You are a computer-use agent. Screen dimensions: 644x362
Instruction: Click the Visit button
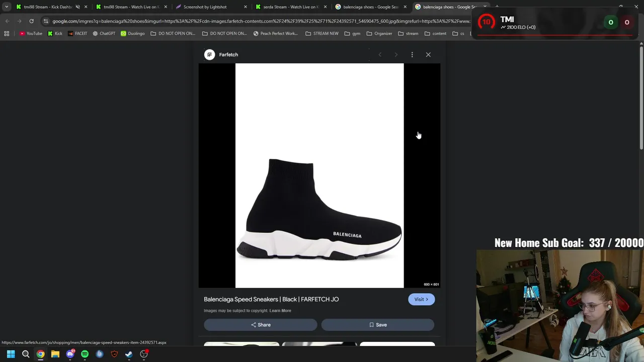point(421,299)
